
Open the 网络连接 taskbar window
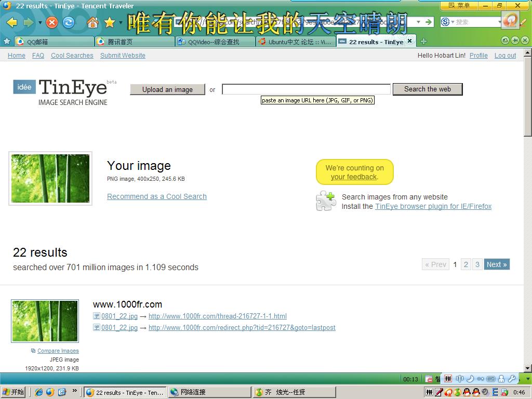pyautogui.click(x=210, y=392)
